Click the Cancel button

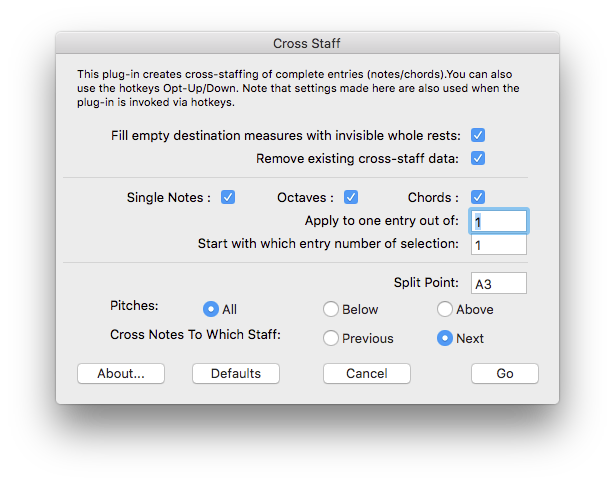point(367,373)
